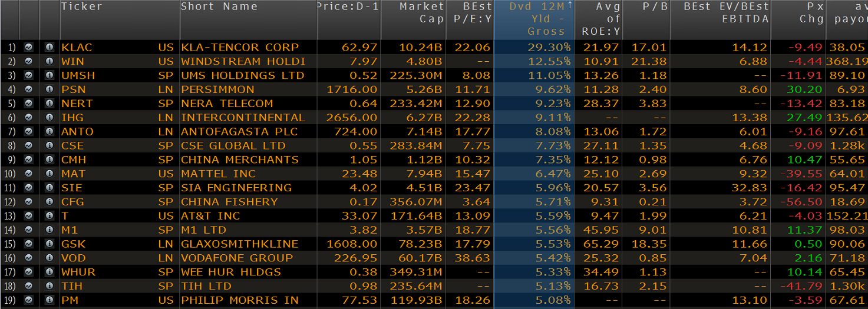Click the info icon for M1 row

point(49,230)
